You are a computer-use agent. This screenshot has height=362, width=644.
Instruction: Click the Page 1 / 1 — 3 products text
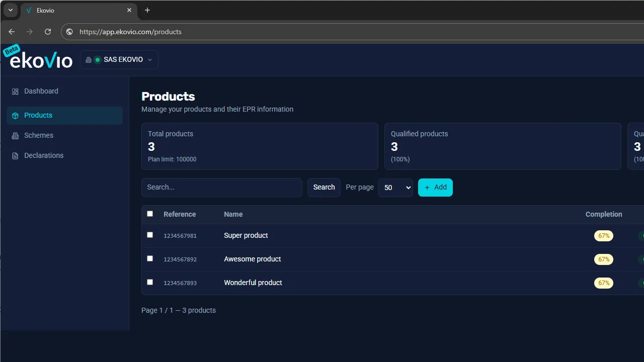(x=179, y=310)
